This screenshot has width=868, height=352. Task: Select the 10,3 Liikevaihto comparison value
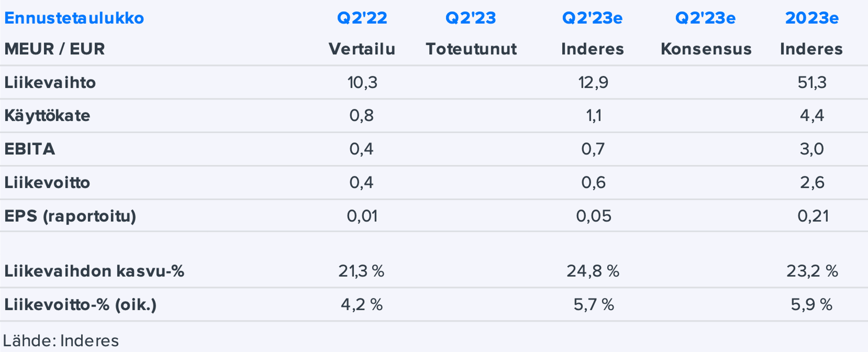tap(362, 83)
